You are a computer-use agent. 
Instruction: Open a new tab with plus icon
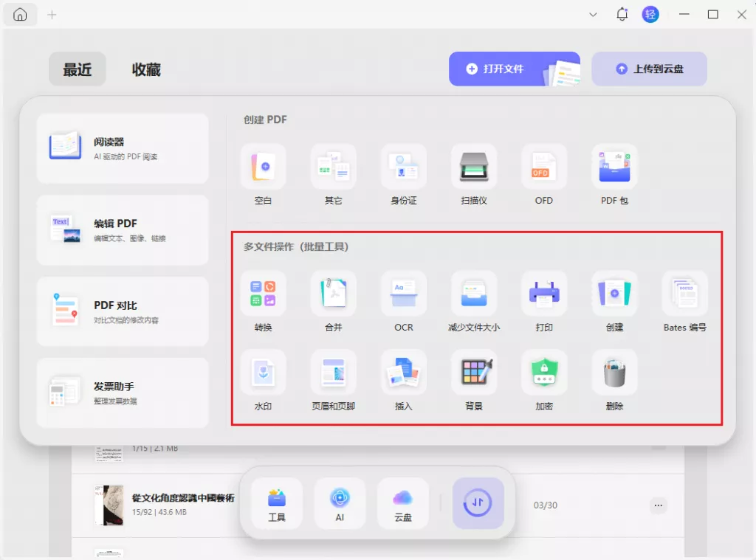pyautogui.click(x=52, y=15)
